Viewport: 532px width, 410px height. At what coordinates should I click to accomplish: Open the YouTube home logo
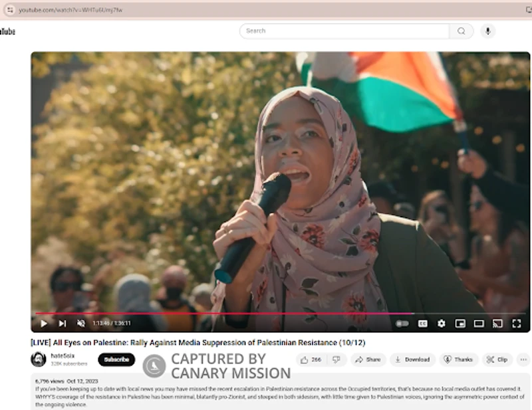tap(7, 31)
